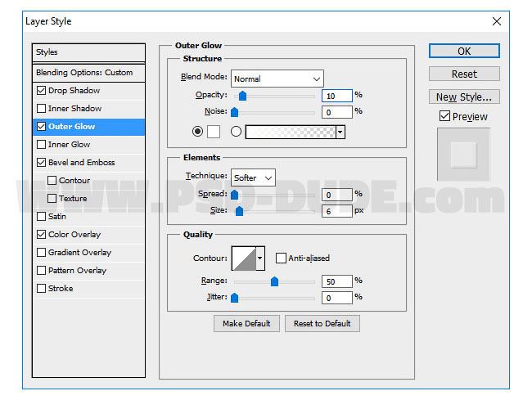Enable the Pattern Overlay checkbox

(41, 270)
